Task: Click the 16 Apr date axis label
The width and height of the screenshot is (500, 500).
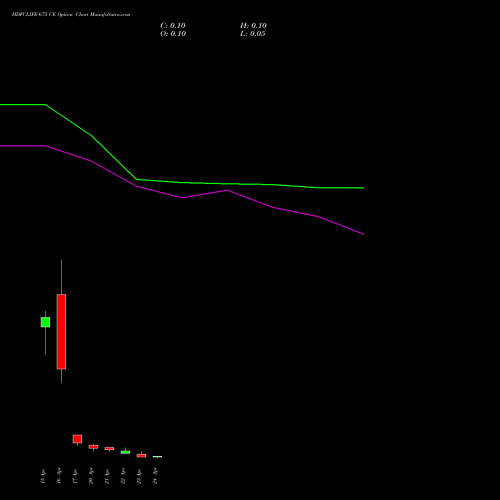Action: point(59,476)
